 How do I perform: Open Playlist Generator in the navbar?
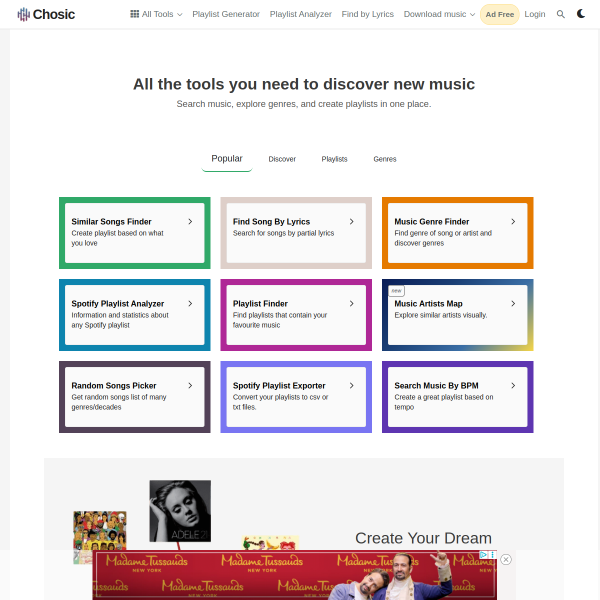coord(226,14)
